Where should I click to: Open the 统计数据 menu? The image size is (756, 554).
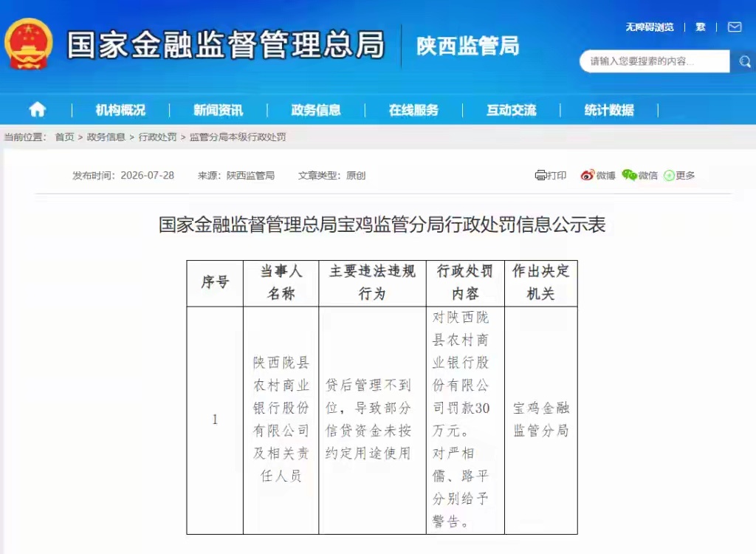(x=609, y=110)
